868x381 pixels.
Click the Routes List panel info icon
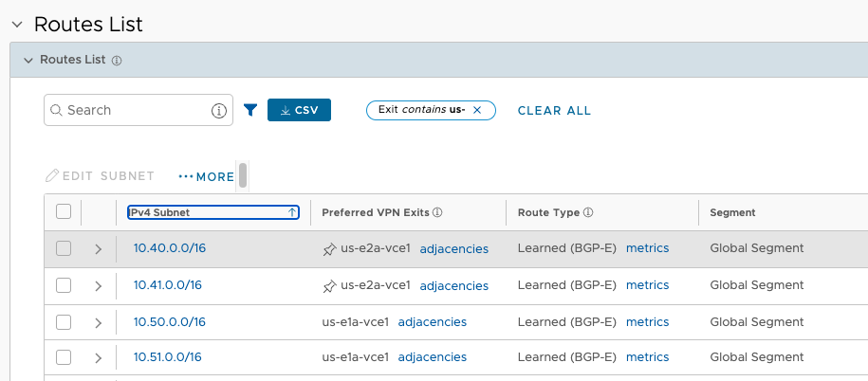[x=117, y=61]
